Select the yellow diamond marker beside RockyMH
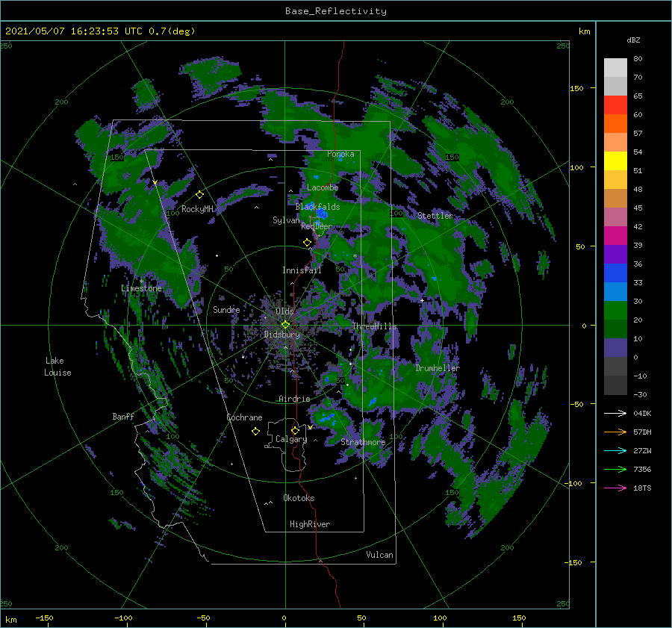The height and width of the screenshot is (628, 672). point(199,195)
